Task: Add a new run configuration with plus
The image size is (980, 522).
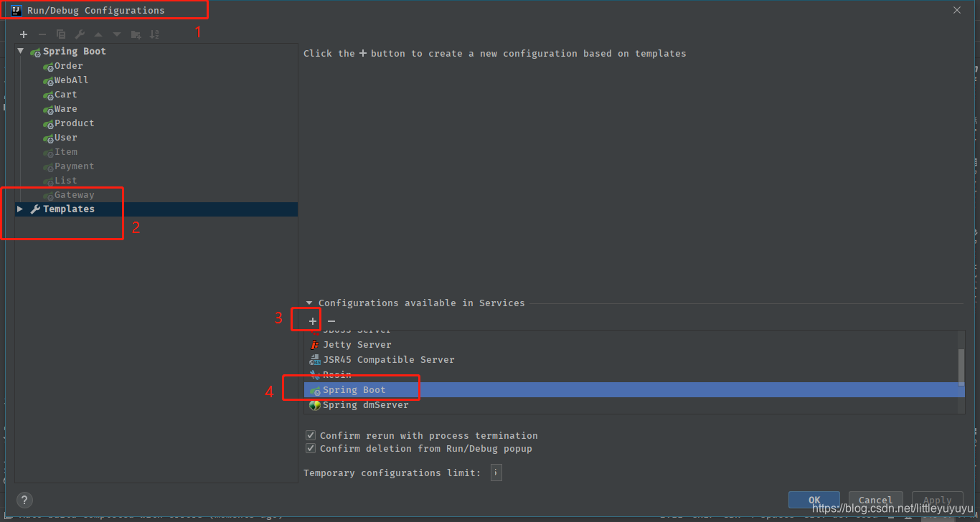Action: [23, 34]
